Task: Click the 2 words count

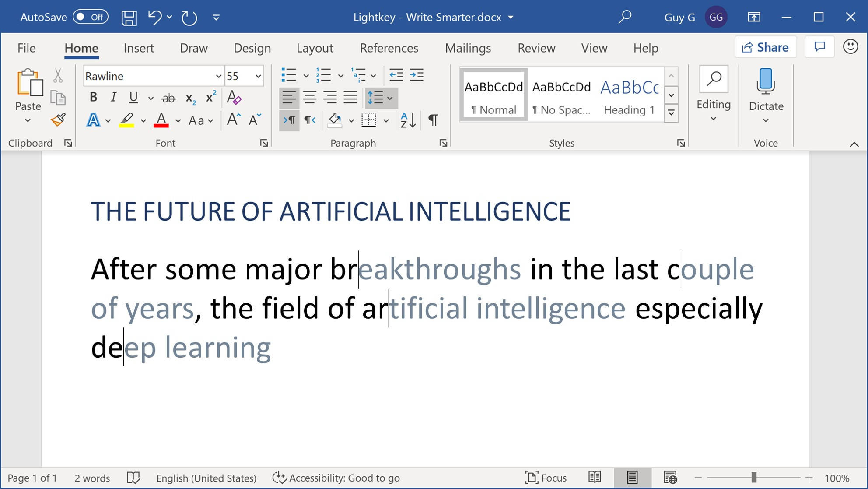Action: [92, 478]
